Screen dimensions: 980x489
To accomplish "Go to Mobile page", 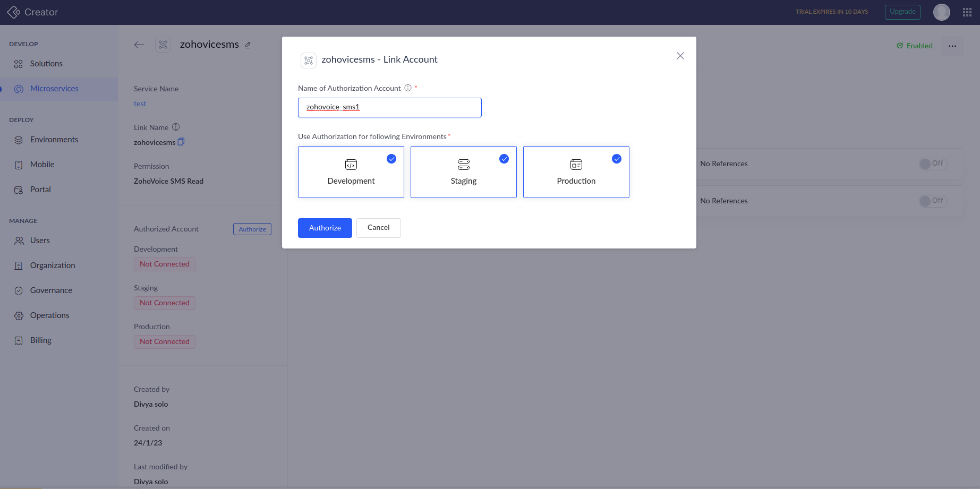I will 42,165.
